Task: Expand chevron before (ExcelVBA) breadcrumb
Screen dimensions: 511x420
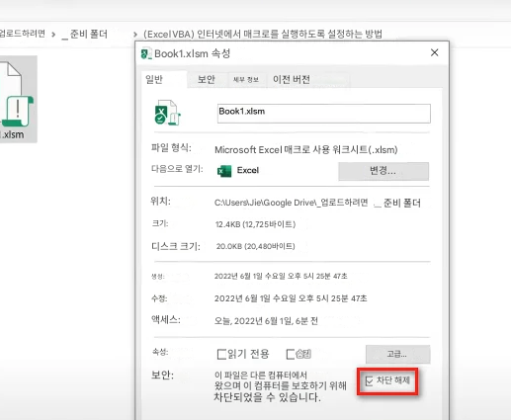Action: [135, 35]
